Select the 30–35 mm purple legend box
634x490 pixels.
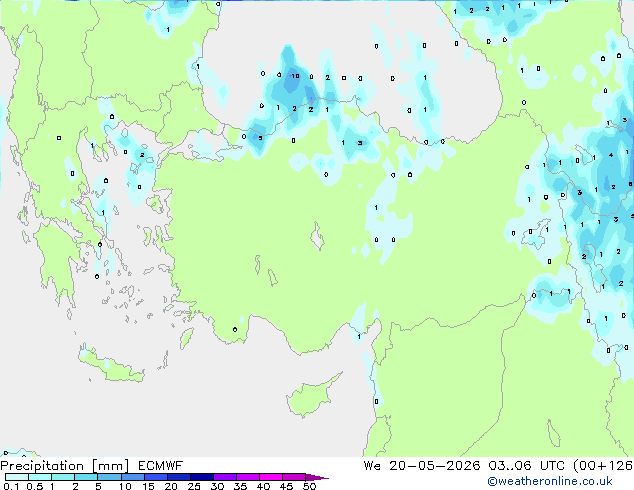coord(224,477)
